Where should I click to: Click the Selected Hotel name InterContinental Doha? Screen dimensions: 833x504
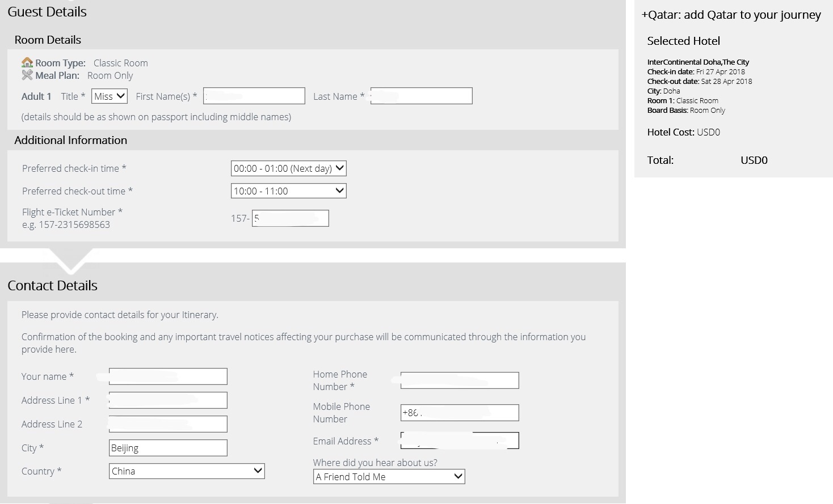(698, 62)
